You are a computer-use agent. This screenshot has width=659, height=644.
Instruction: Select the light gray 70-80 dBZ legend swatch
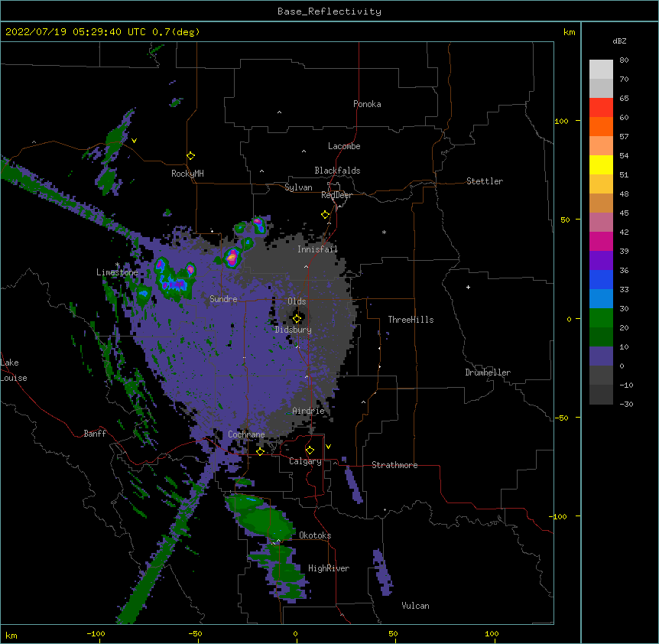point(601,70)
